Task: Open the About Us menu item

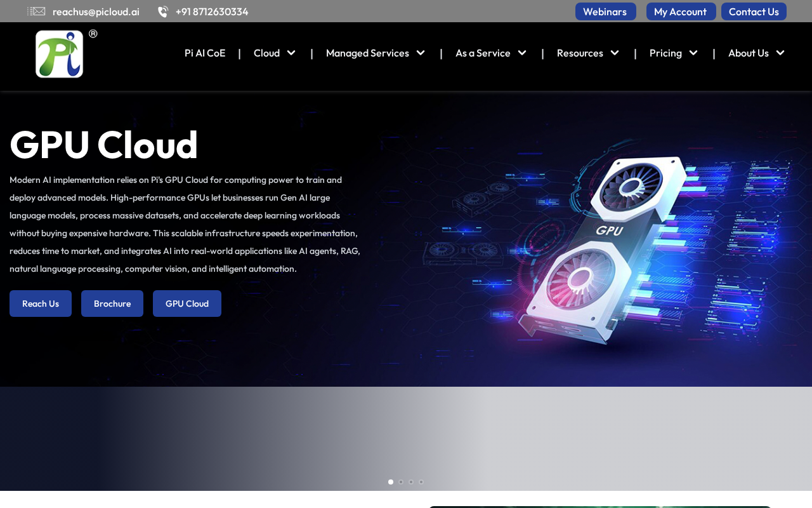Action: [x=749, y=53]
